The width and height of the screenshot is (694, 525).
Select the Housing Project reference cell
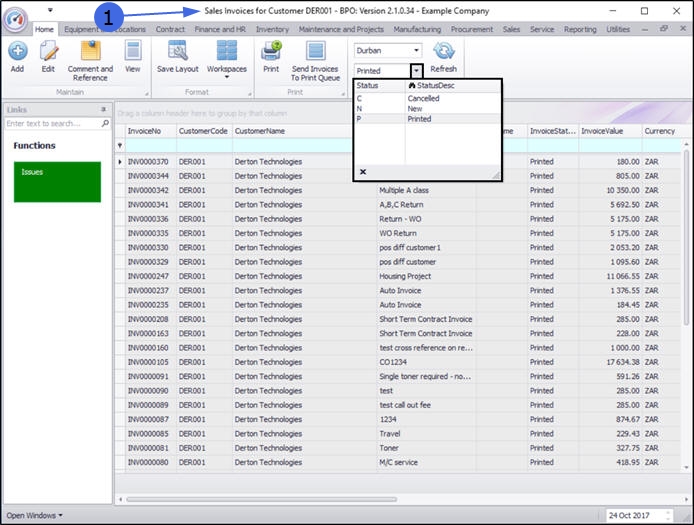426,276
